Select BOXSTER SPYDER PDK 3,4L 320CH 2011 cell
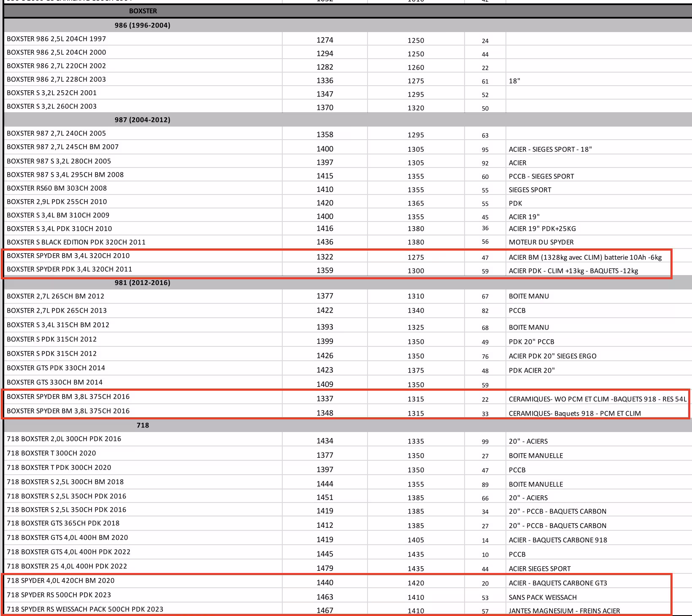This screenshot has height=616, width=692. click(x=143, y=269)
